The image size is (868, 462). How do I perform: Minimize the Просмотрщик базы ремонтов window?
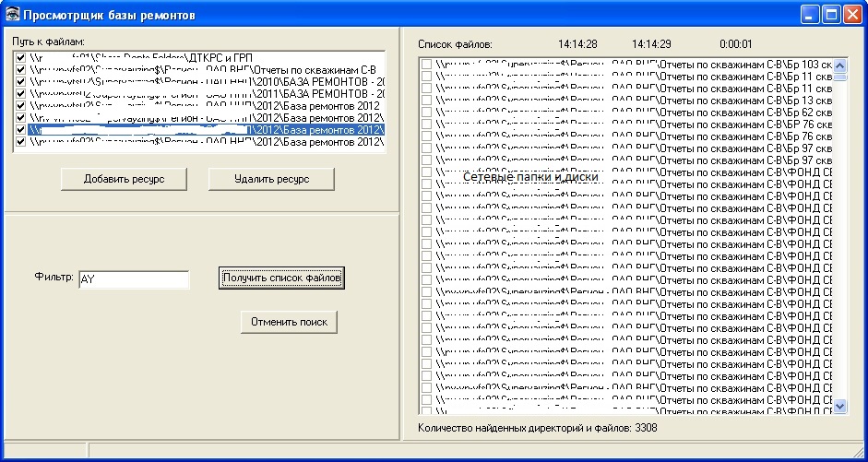tap(811, 15)
